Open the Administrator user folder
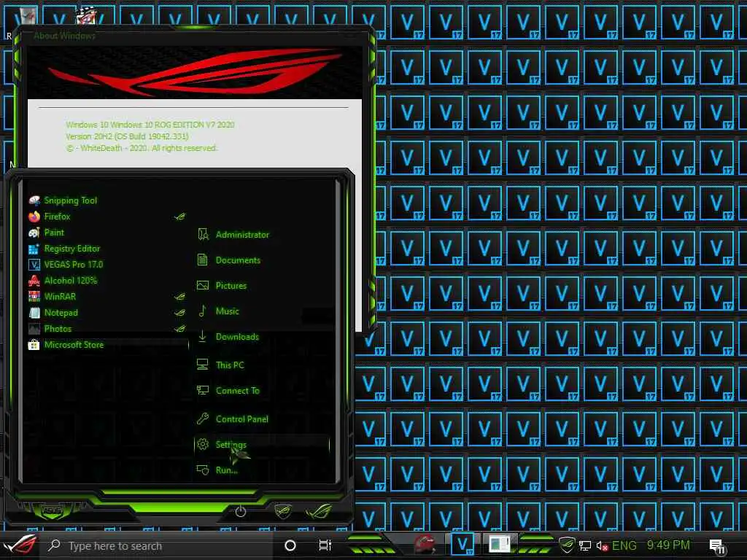The height and width of the screenshot is (560, 747). pos(233,234)
